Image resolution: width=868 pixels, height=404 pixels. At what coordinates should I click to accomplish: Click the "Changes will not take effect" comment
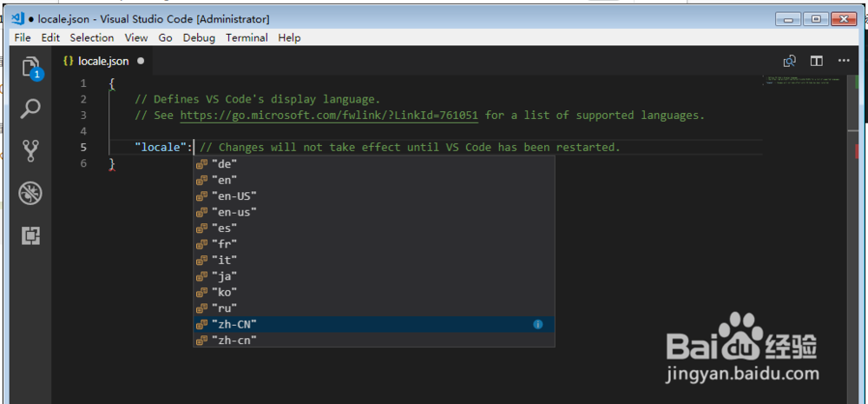410,148
